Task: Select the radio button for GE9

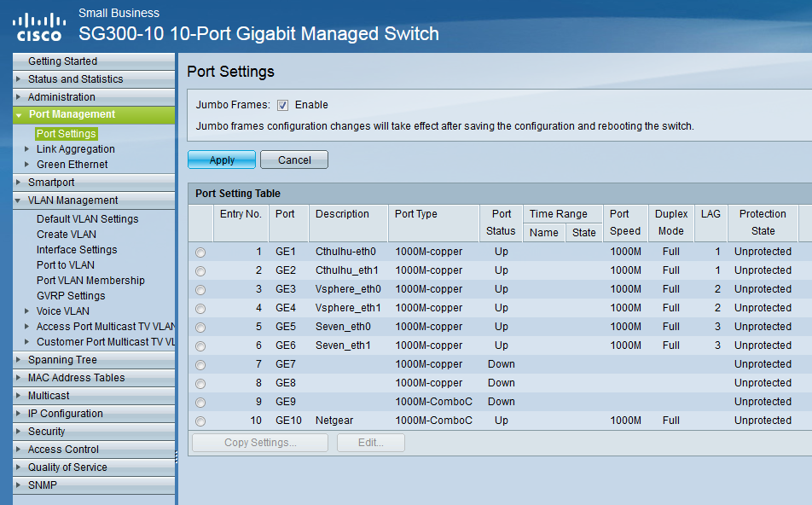Action: pos(200,403)
